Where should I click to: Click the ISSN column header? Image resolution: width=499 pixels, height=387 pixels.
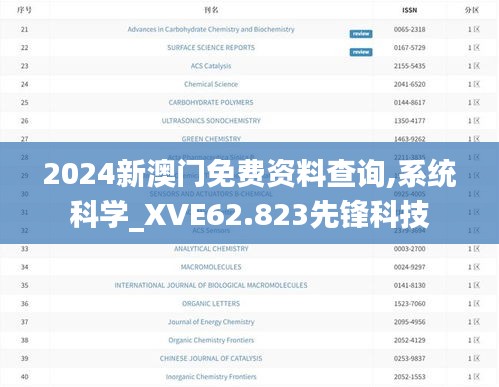[409, 10]
